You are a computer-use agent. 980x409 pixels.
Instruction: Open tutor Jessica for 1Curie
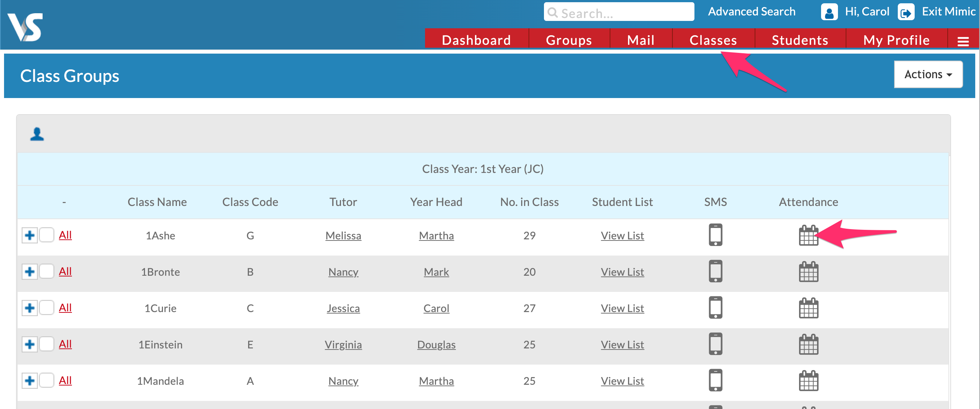[343, 308]
